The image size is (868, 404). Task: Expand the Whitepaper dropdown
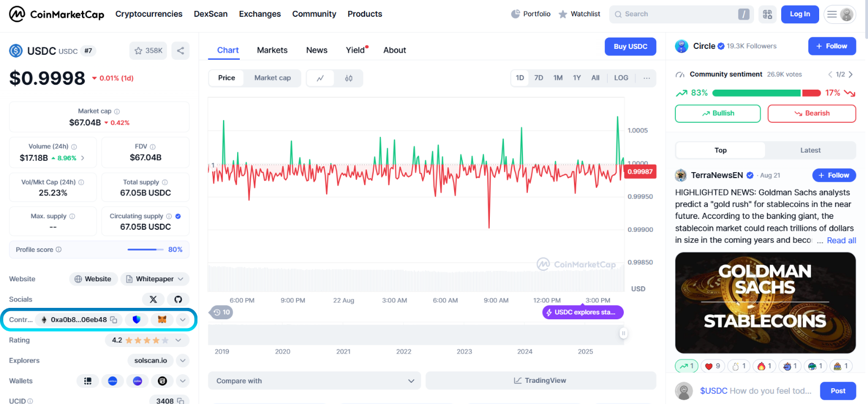coord(155,279)
